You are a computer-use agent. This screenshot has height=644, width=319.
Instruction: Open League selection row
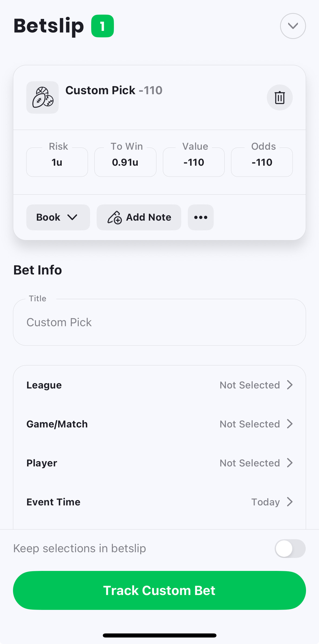click(159, 385)
